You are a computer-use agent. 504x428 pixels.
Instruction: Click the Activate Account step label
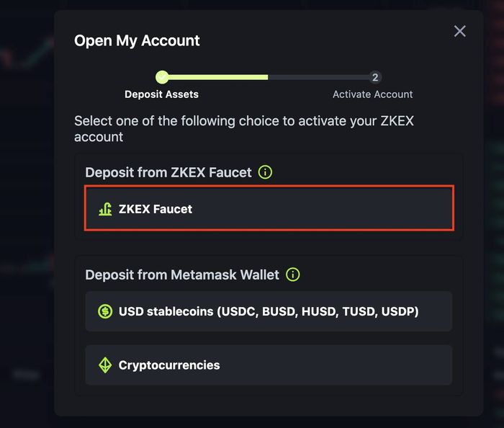[372, 94]
